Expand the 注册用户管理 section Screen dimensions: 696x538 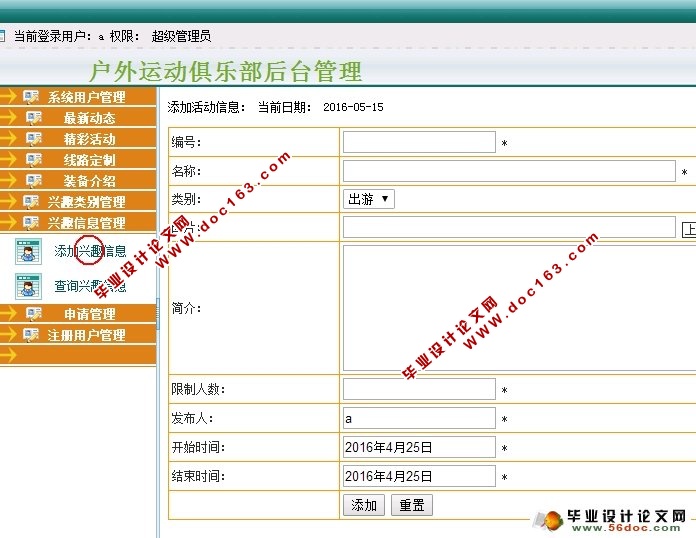(x=87, y=335)
